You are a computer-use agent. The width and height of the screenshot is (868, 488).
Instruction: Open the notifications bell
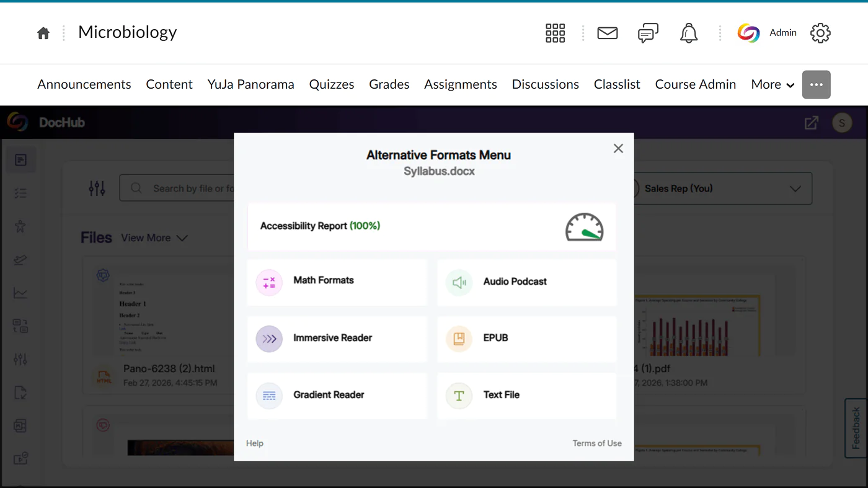click(x=688, y=33)
